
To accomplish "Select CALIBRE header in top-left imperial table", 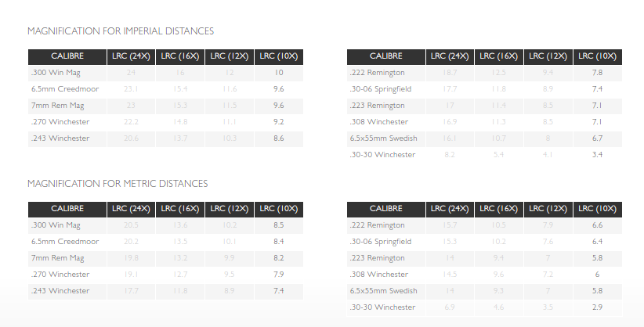I will (x=67, y=56).
